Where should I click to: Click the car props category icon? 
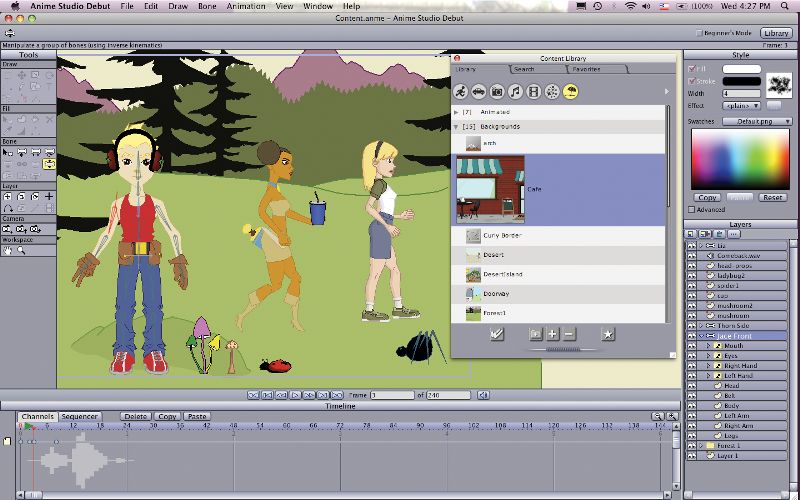479,92
